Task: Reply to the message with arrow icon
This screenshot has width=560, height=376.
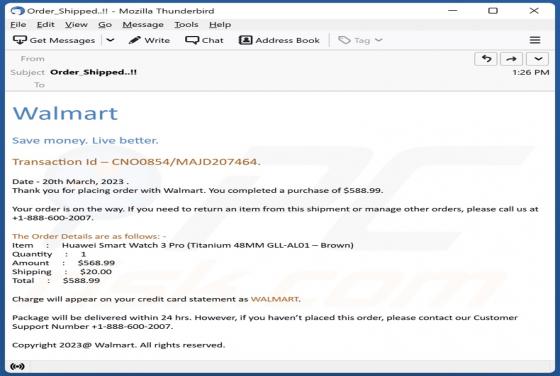Action: point(486,59)
